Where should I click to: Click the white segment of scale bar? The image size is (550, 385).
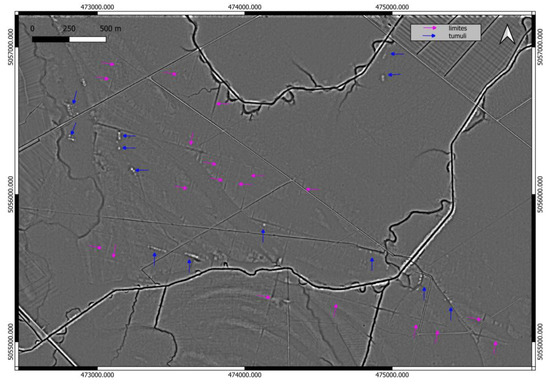pyautogui.click(x=88, y=39)
